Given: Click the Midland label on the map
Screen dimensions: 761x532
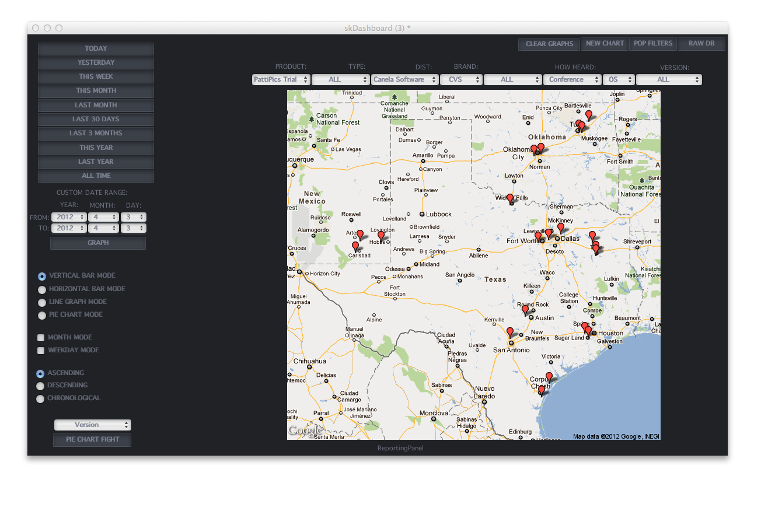Looking at the screenshot, I should pos(430,264).
